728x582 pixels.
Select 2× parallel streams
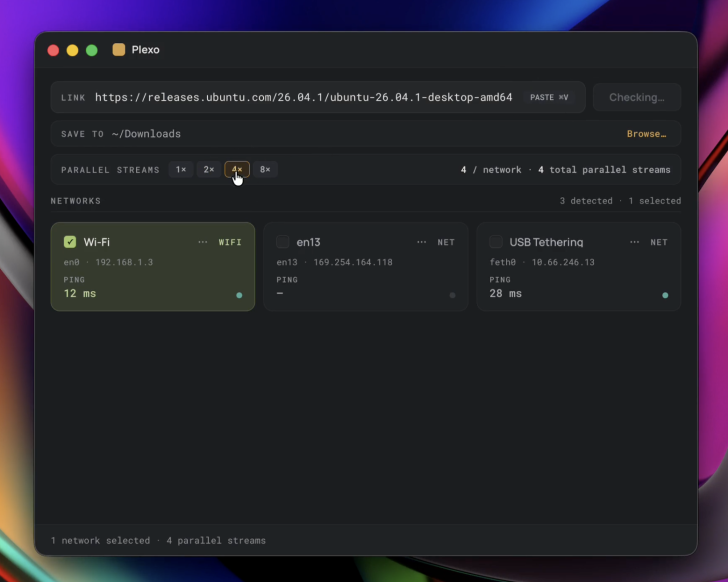point(209,169)
